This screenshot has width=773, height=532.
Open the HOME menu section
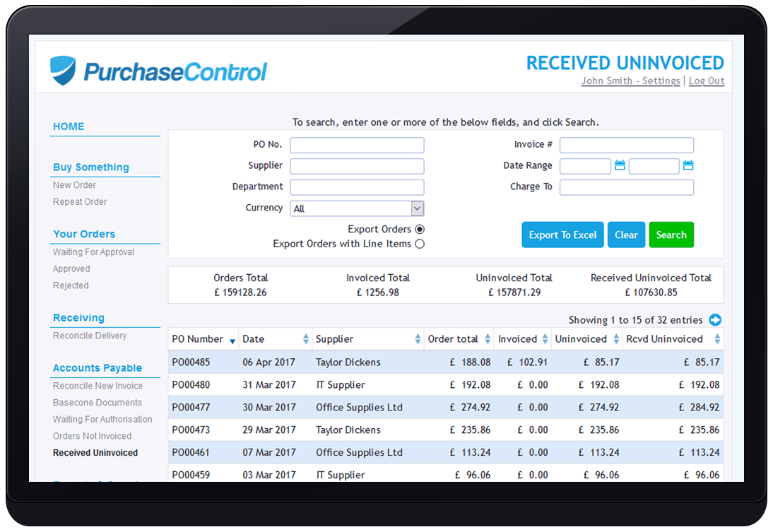click(x=69, y=126)
